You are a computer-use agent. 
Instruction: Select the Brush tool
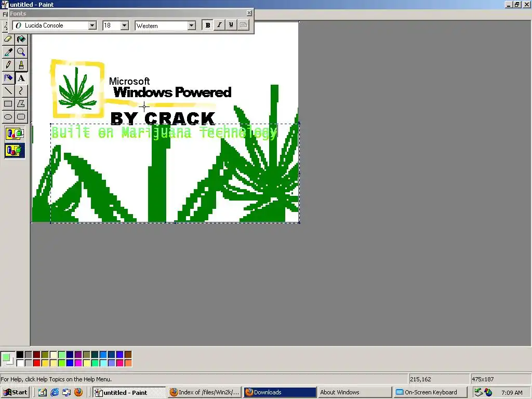[x=21, y=65]
